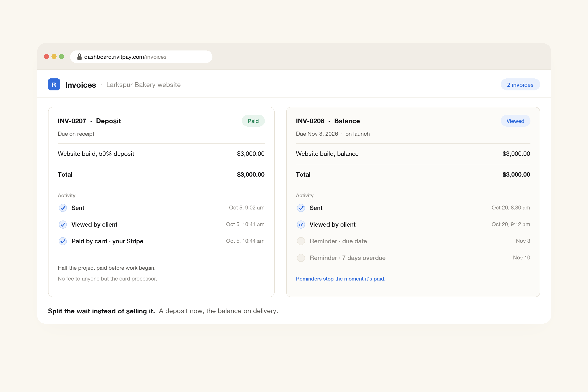This screenshot has width=588, height=392.
Task: Click the Oct 5, 10:41 am timestamp
Action: [x=245, y=224]
